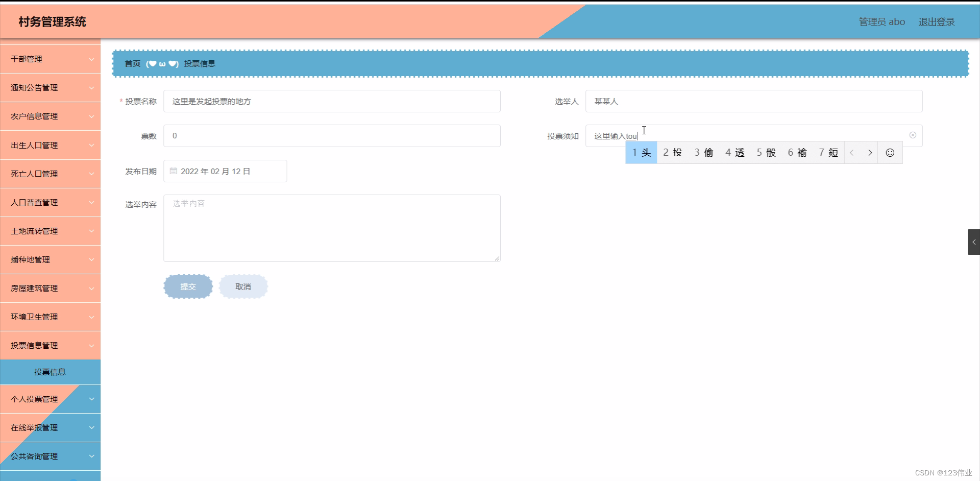Click the 退出登录 logout link
Image resolution: width=980 pixels, height=481 pixels.
tap(937, 21)
